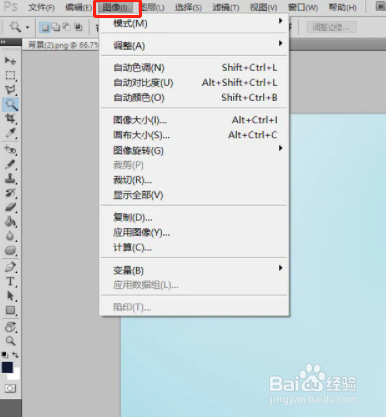Open the Select menu 选择(S)
This screenshot has height=417, width=386.
click(x=188, y=7)
